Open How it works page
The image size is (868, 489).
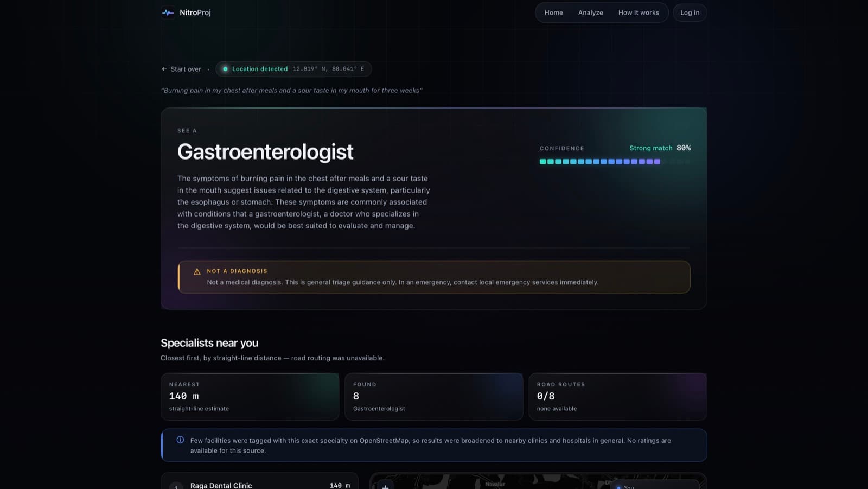(x=639, y=12)
